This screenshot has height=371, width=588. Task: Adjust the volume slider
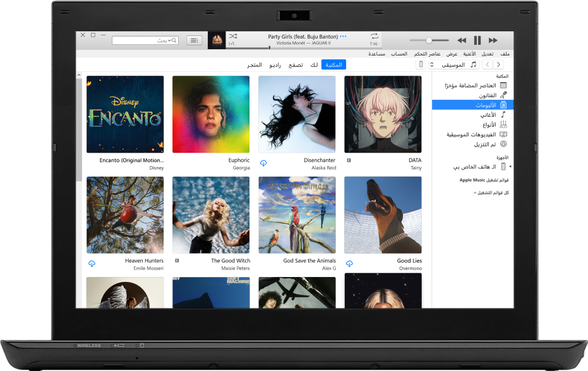coord(430,40)
